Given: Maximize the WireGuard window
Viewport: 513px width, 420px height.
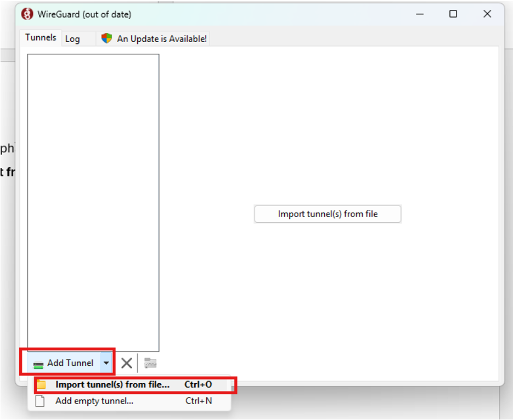Looking at the screenshot, I should 453,14.
